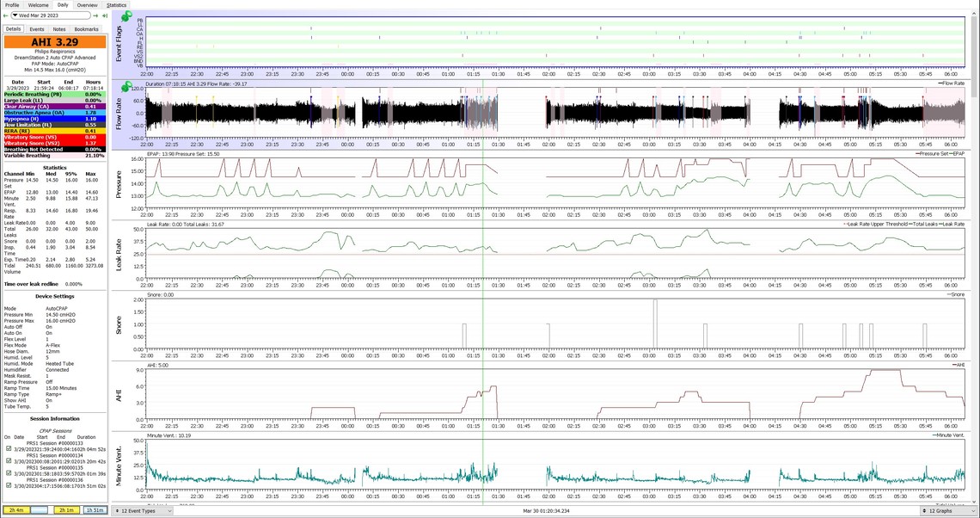
Task: Go to the next day arrow
Action: click(95, 15)
